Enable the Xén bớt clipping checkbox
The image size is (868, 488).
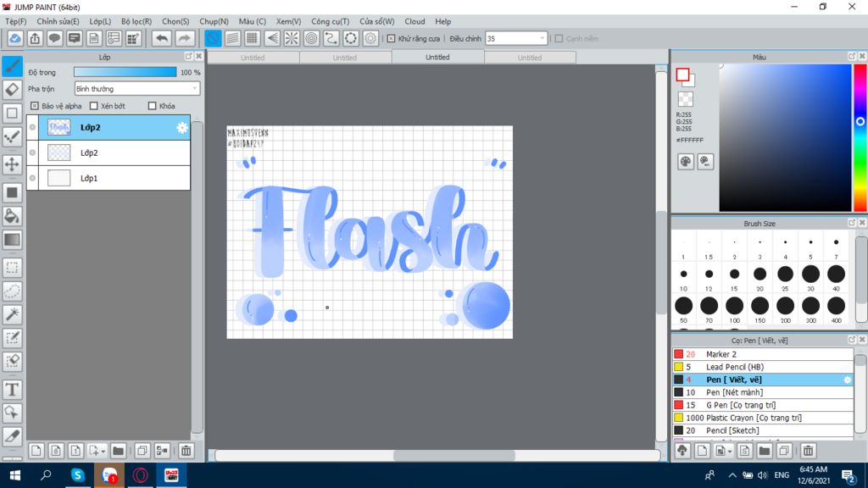93,106
